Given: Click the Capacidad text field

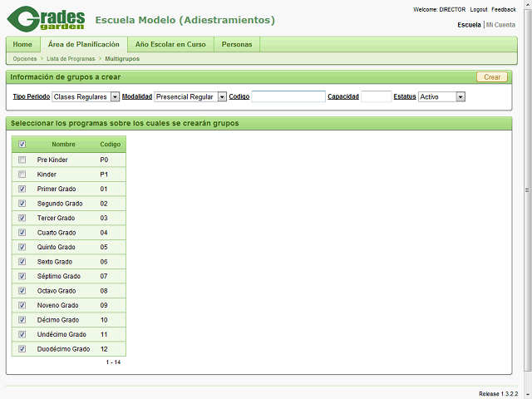Looking at the screenshot, I should pyautogui.click(x=376, y=96).
